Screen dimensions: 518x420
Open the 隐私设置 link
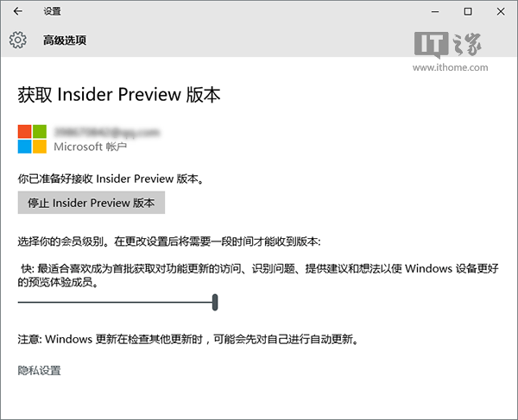click(40, 370)
